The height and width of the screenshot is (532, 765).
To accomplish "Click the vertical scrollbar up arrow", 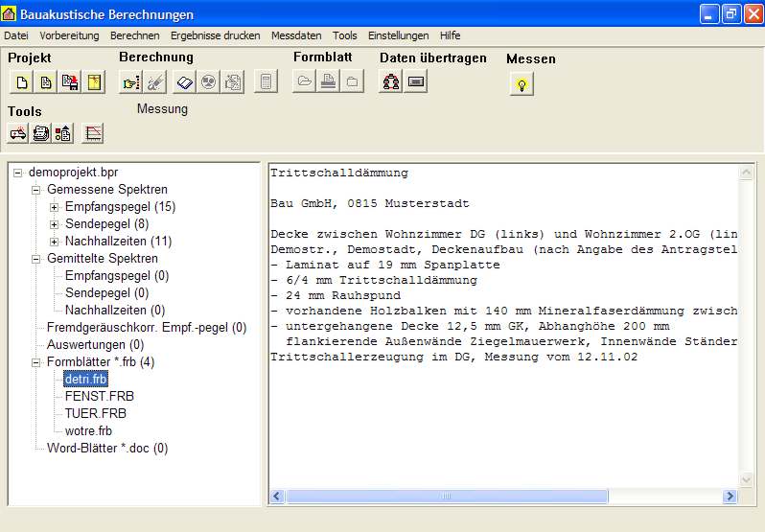I will tap(746, 173).
